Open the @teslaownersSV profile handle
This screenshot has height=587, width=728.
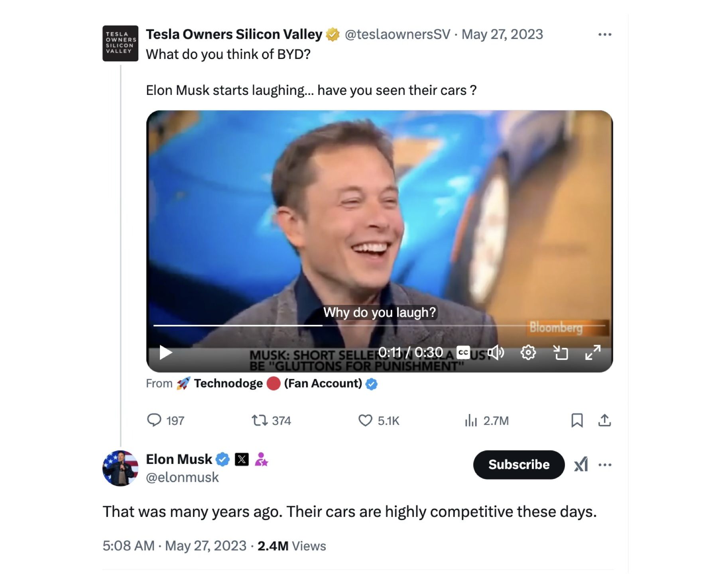click(397, 35)
